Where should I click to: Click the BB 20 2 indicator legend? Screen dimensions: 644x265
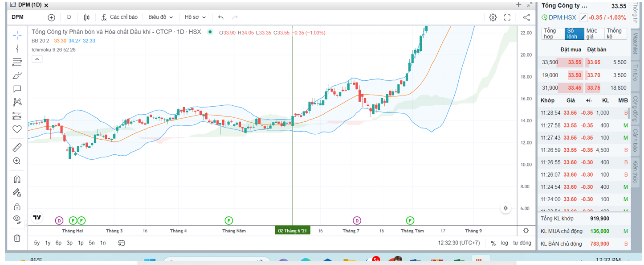(x=41, y=41)
